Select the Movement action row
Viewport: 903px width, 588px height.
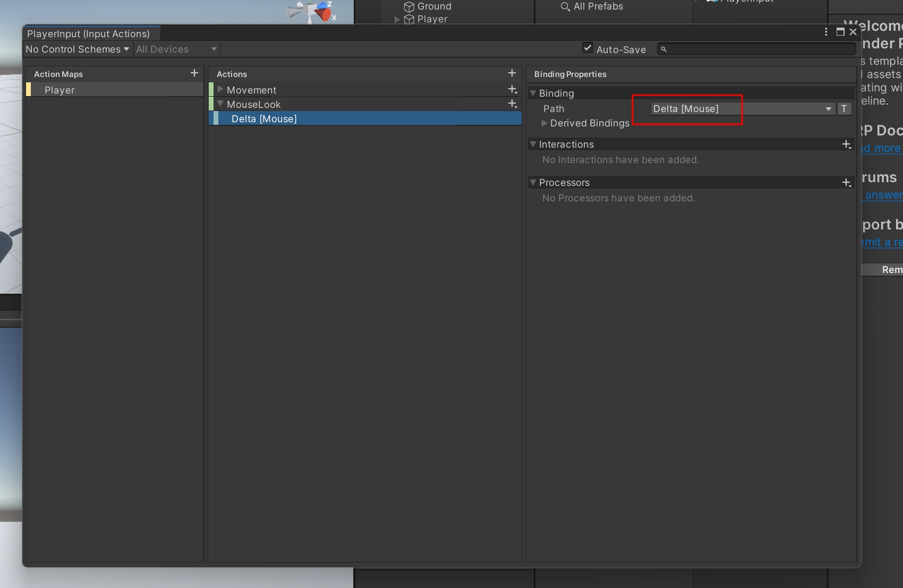click(x=365, y=90)
